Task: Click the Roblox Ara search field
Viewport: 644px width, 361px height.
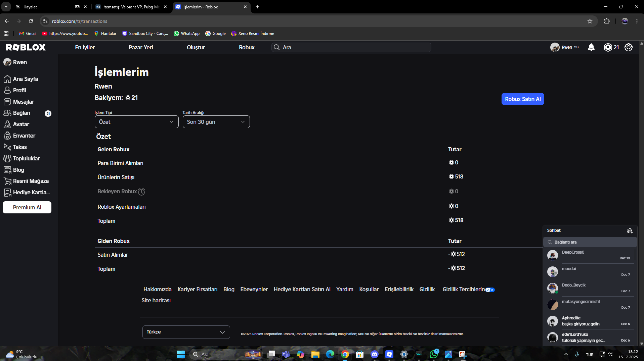Action: pyautogui.click(x=351, y=47)
